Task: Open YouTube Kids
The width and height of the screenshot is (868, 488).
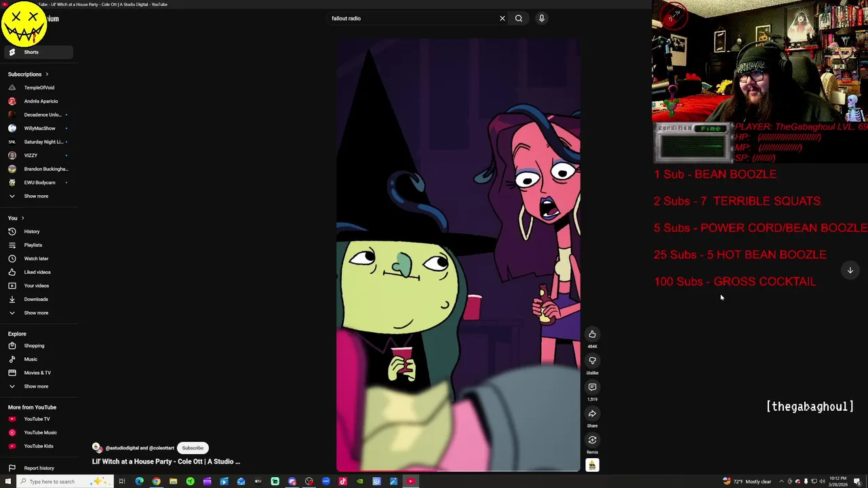Action: (x=38, y=446)
